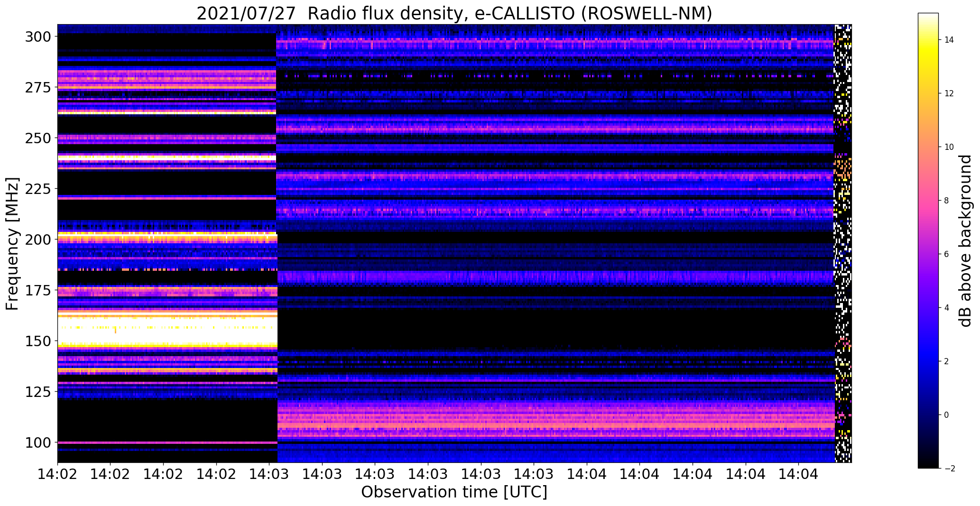Click the noisy white speckled column at spectrogram's end
This screenshot has width=980, height=506.
coord(843,243)
